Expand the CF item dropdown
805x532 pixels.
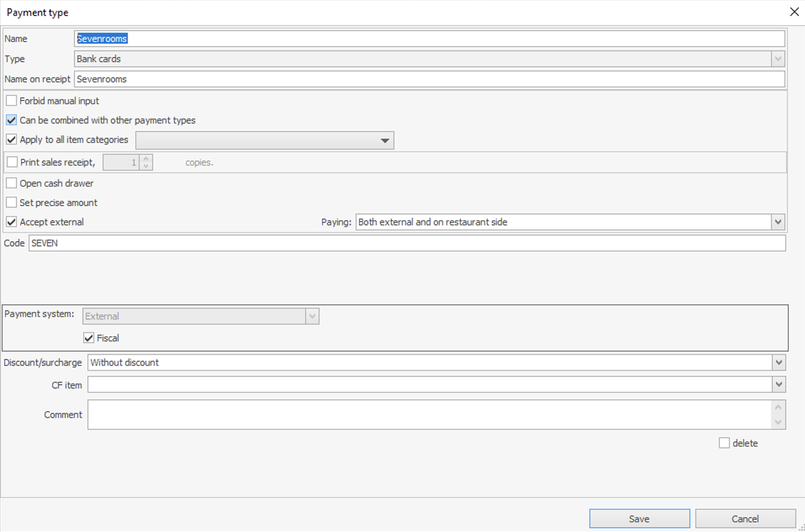[778, 385]
